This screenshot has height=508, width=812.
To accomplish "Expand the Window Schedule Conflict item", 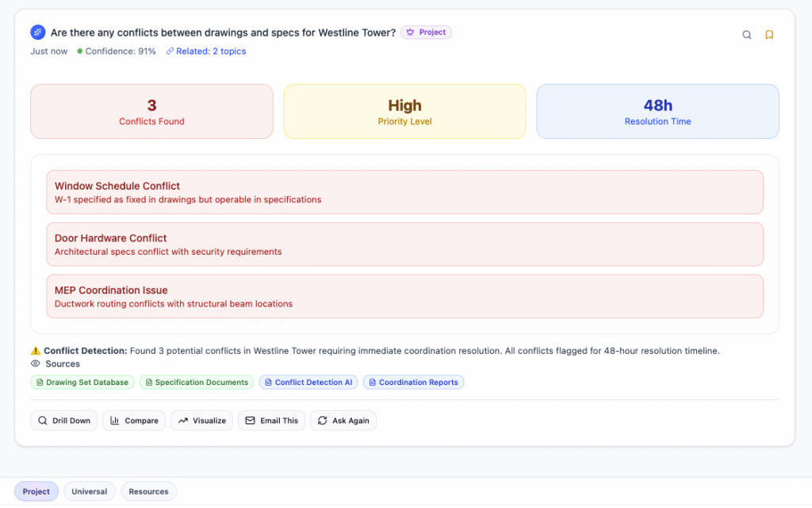I will [404, 192].
